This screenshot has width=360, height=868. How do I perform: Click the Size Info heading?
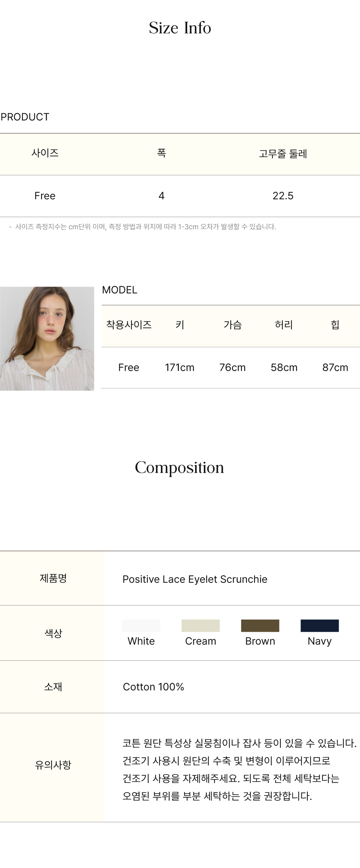tap(180, 28)
